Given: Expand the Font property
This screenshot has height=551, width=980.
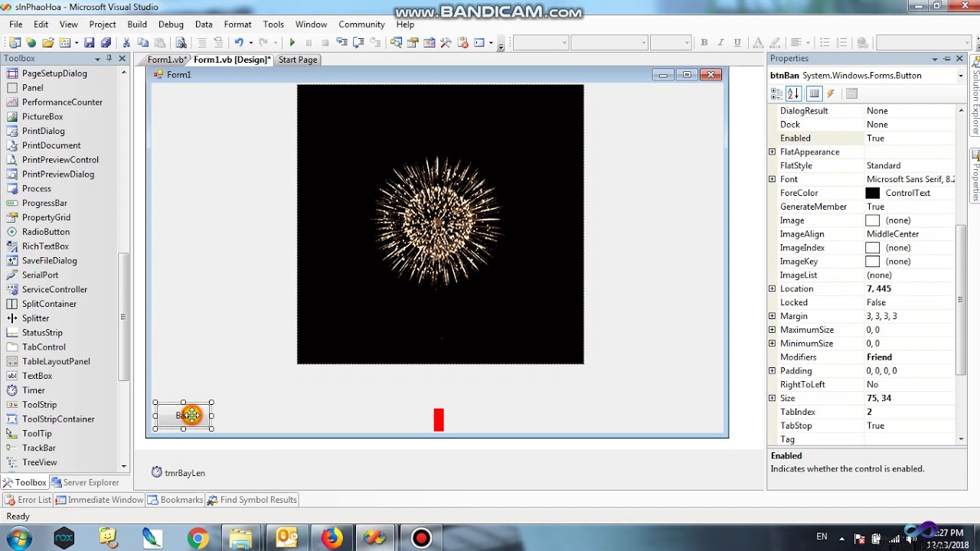Looking at the screenshot, I should click(x=772, y=179).
